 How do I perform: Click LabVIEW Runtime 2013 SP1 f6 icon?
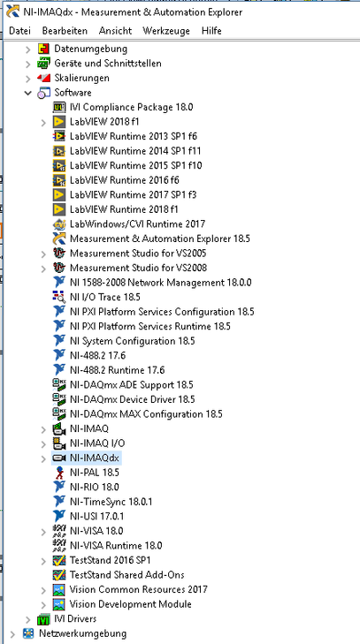pos(59,136)
